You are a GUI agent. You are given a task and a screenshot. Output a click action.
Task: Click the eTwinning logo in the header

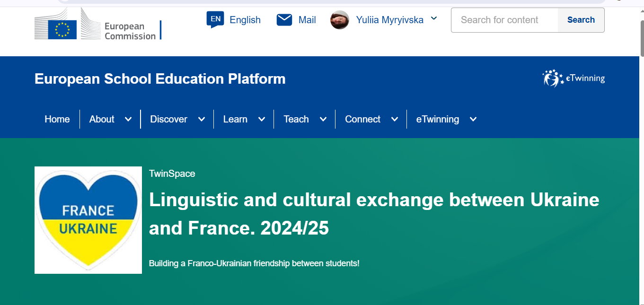573,78
